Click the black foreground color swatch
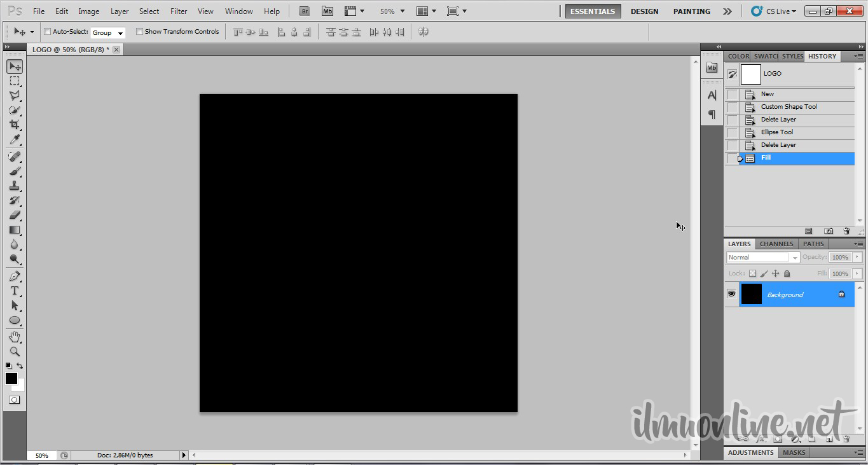The image size is (868, 465). tap(11, 378)
